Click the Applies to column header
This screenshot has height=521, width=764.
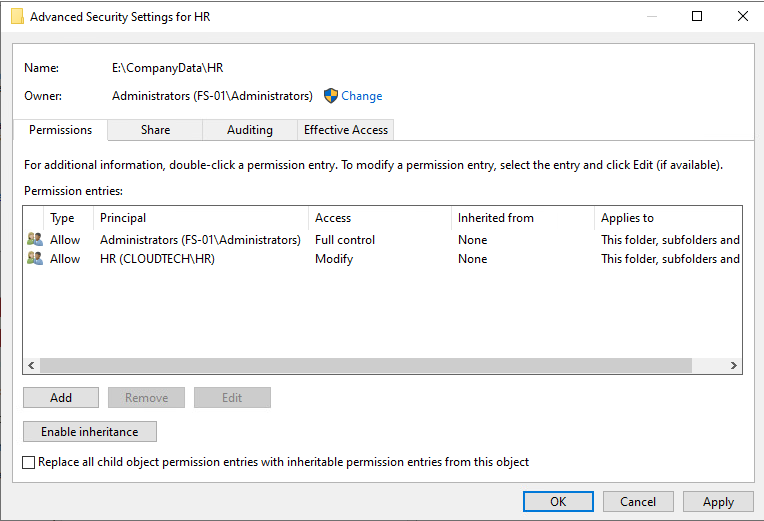coord(668,218)
